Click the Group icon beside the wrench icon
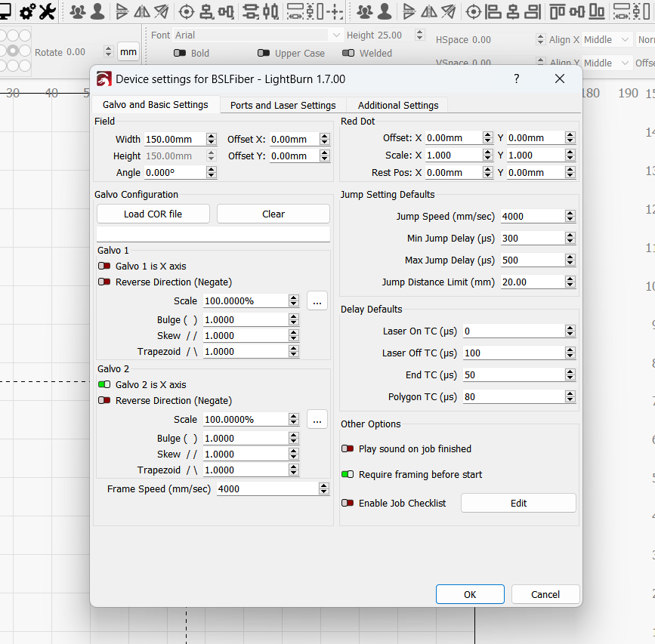 (78, 11)
